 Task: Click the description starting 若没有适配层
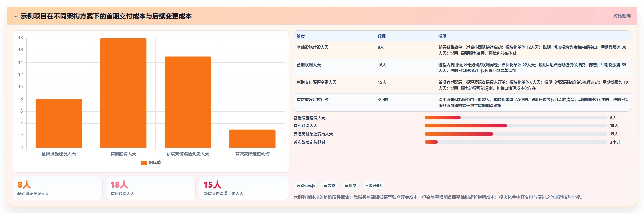(533, 85)
